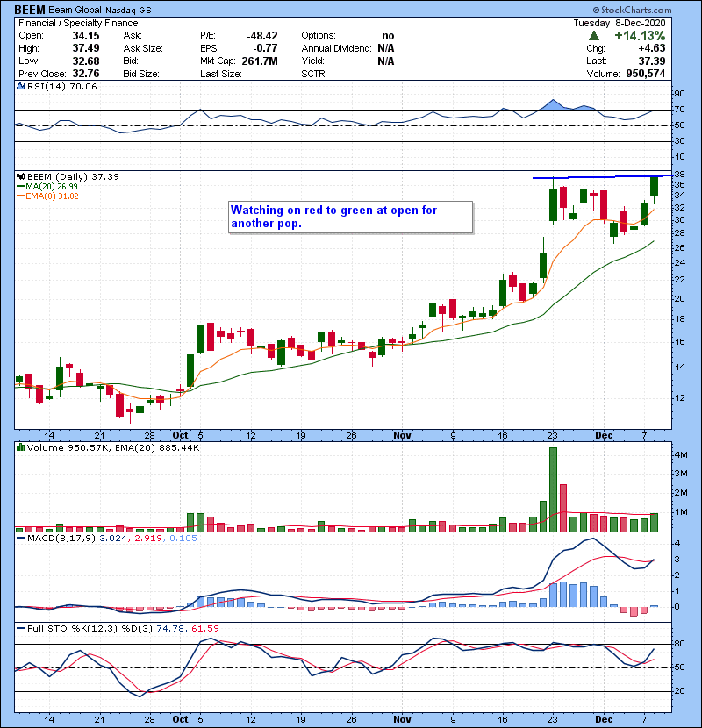Image resolution: width=702 pixels, height=728 pixels.
Task: Click the Options value 'no'
Action: 388,36
